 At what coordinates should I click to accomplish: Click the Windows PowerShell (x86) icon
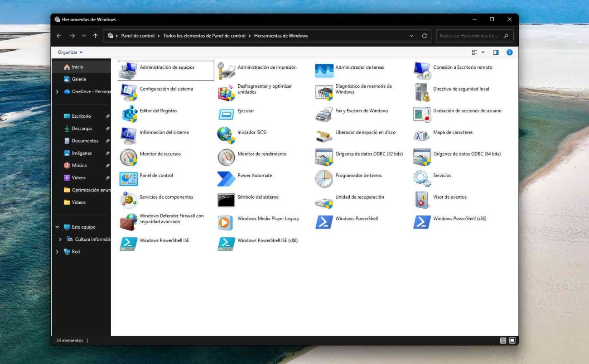[422, 222]
